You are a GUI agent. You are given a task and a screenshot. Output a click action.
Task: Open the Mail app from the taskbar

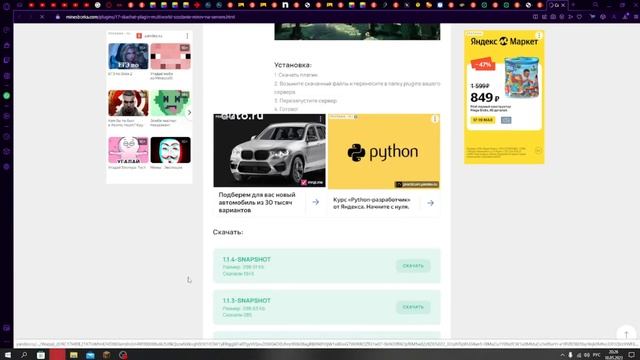coord(90,355)
